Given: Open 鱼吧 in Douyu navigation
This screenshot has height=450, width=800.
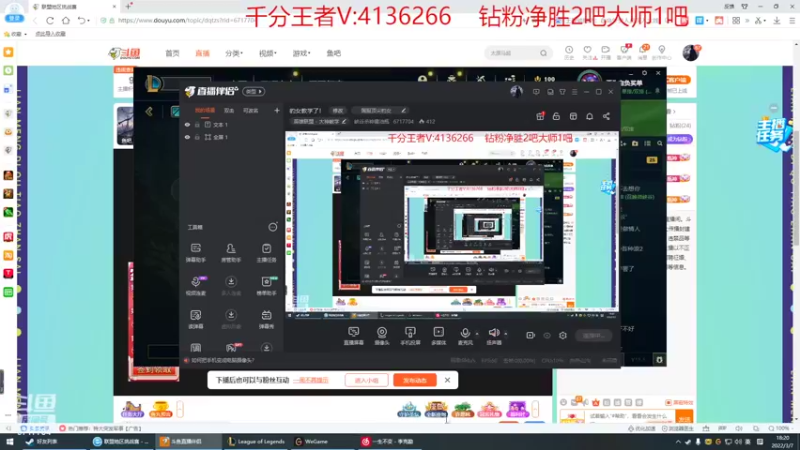Looking at the screenshot, I should point(334,53).
